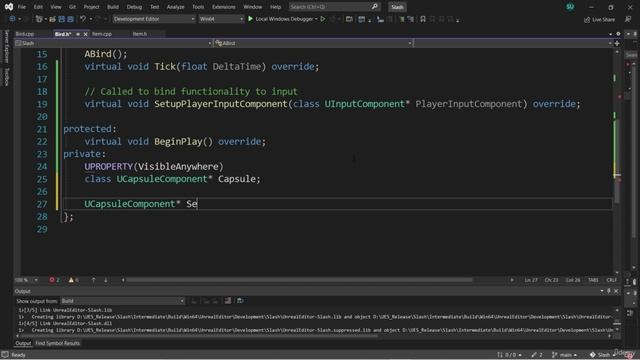
Task: Open the Slash project scope dropdown
Action: (x=113, y=43)
